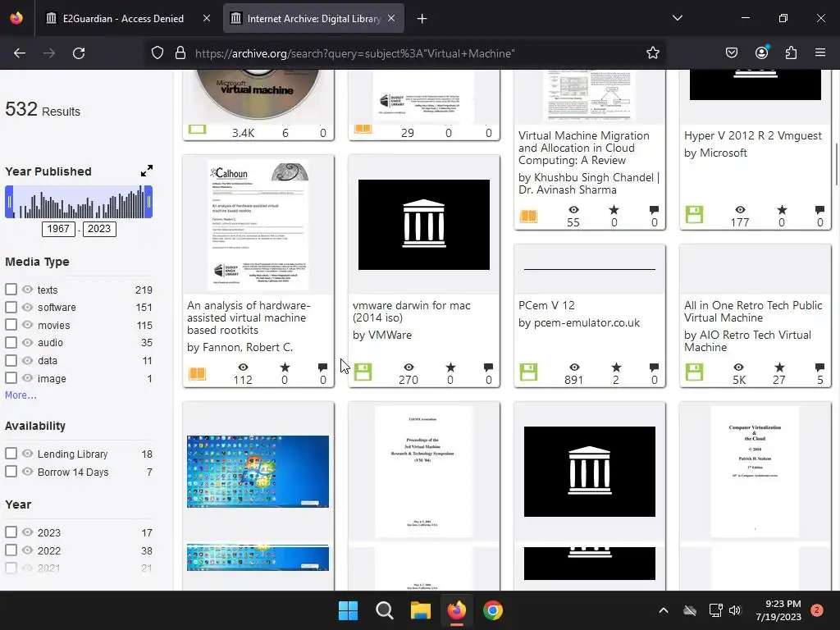The image size is (840, 630).
Task: Click the software floppy icon on Hyper V 2012 card
Action: point(694,214)
